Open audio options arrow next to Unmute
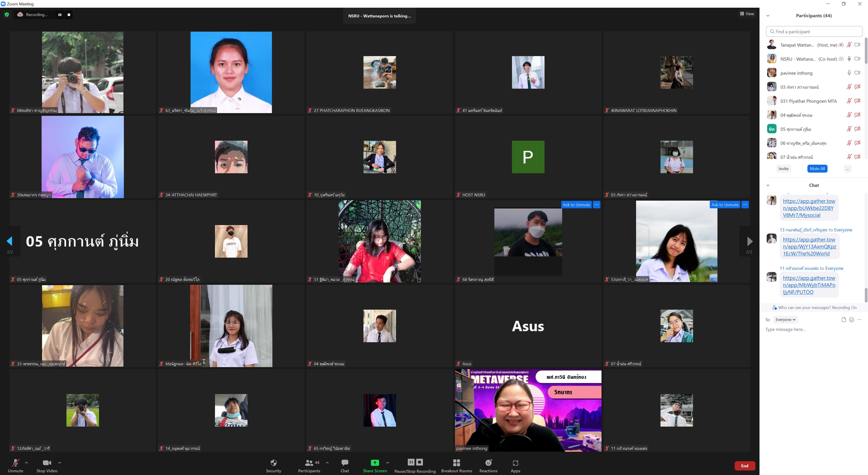Image resolution: width=868 pixels, height=475 pixels. (27, 463)
